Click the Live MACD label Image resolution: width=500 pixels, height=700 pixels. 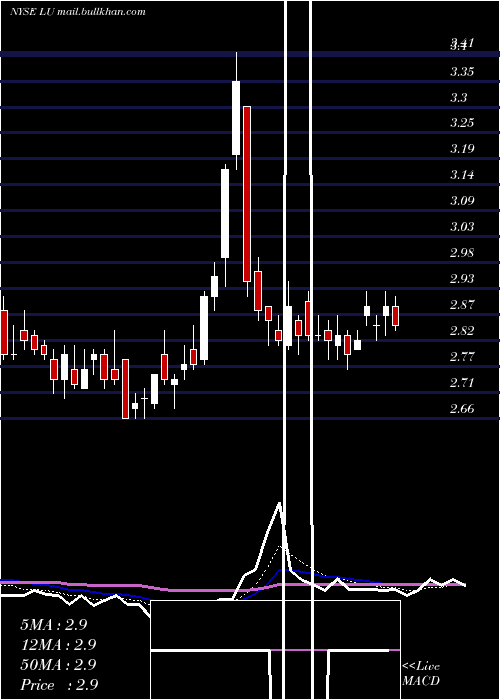point(421,673)
